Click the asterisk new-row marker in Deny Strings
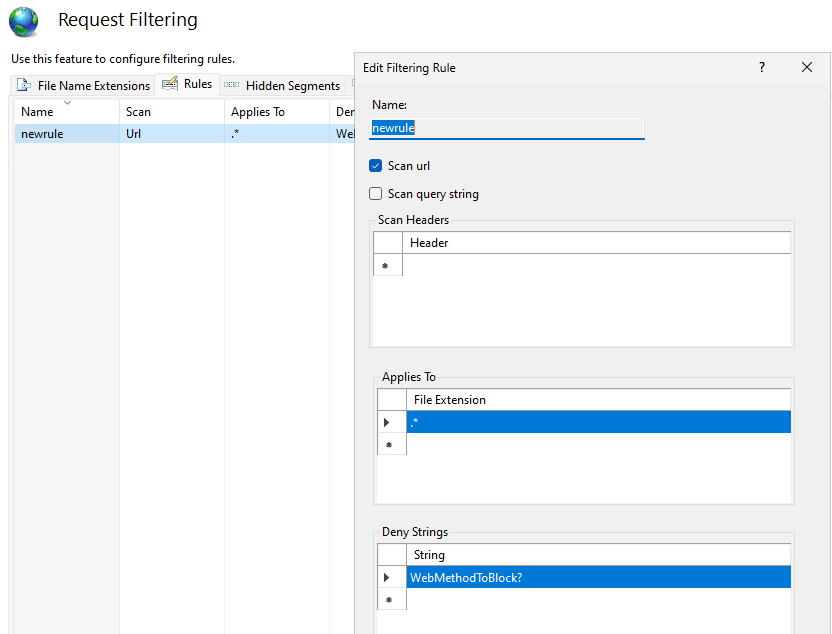This screenshot has height=634, width=832. (x=388, y=598)
